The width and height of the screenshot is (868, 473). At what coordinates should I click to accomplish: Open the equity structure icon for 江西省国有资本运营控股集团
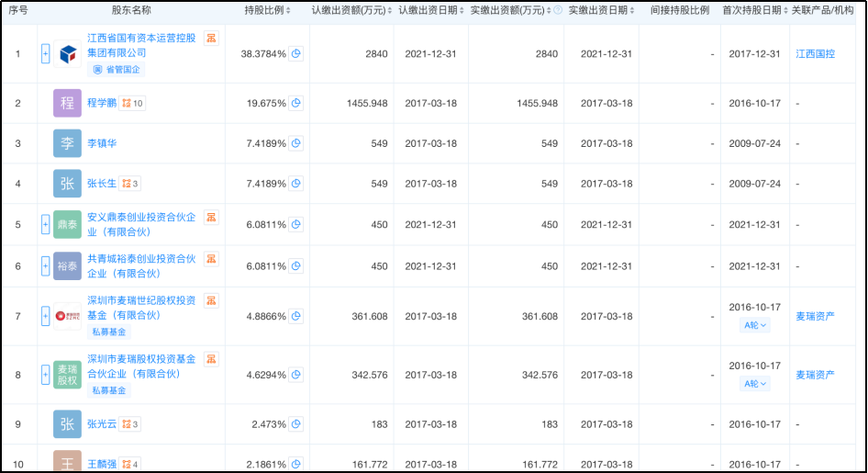211,39
